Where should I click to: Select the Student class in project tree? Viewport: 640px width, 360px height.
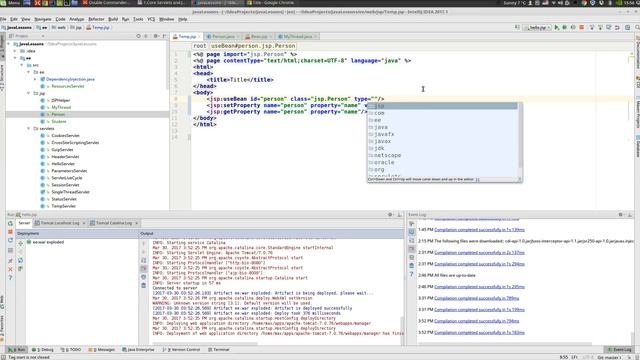click(58, 121)
